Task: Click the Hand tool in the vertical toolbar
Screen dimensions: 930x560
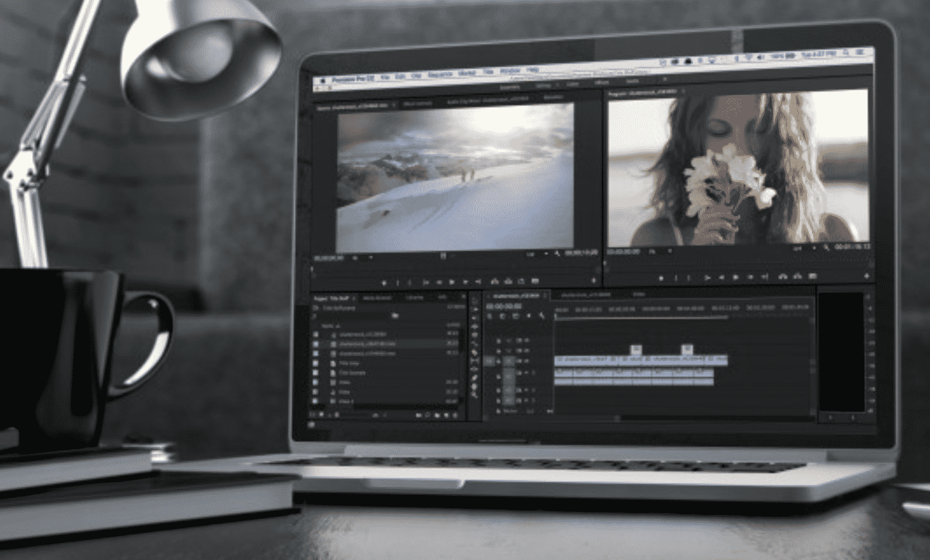Action: coord(477,383)
